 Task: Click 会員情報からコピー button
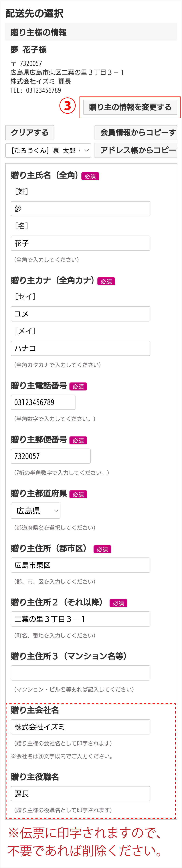coord(136,132)
